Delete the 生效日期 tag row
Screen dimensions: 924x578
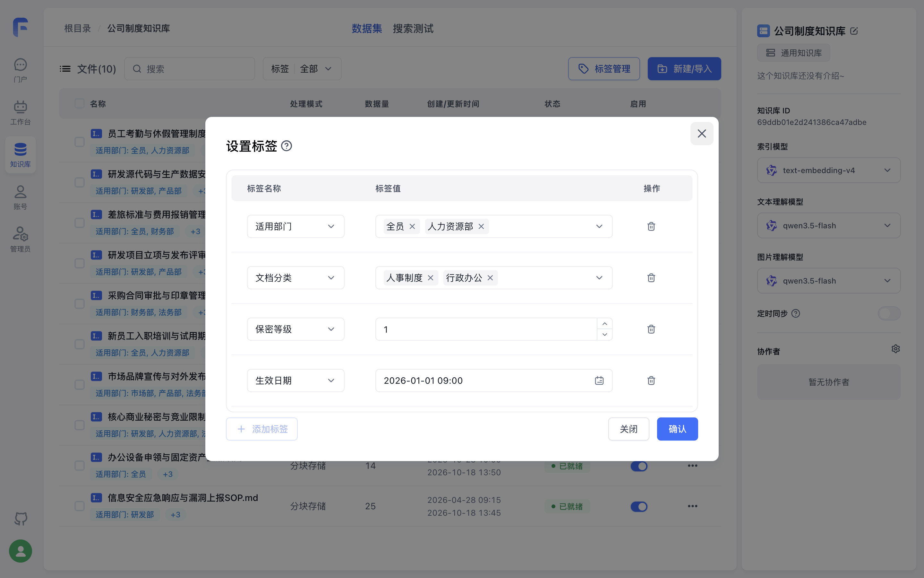tap(651, 381)
